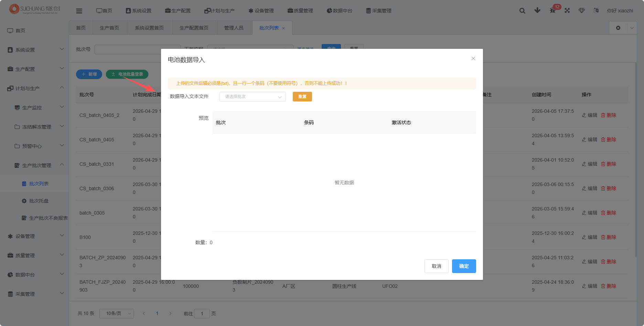Click the orange 重置 button in the dialog
This screenshot has height=326, width=644.
[x=302, y=97]
